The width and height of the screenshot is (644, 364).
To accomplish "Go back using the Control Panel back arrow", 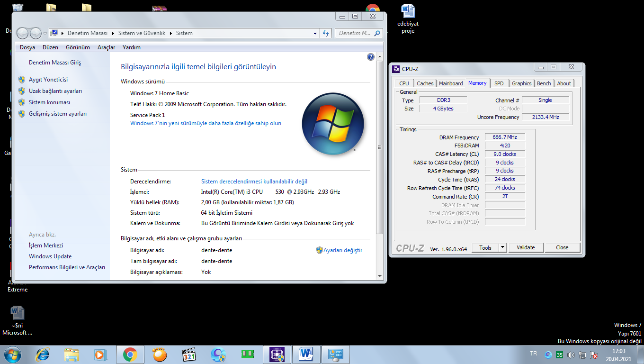I will (23, 33).
